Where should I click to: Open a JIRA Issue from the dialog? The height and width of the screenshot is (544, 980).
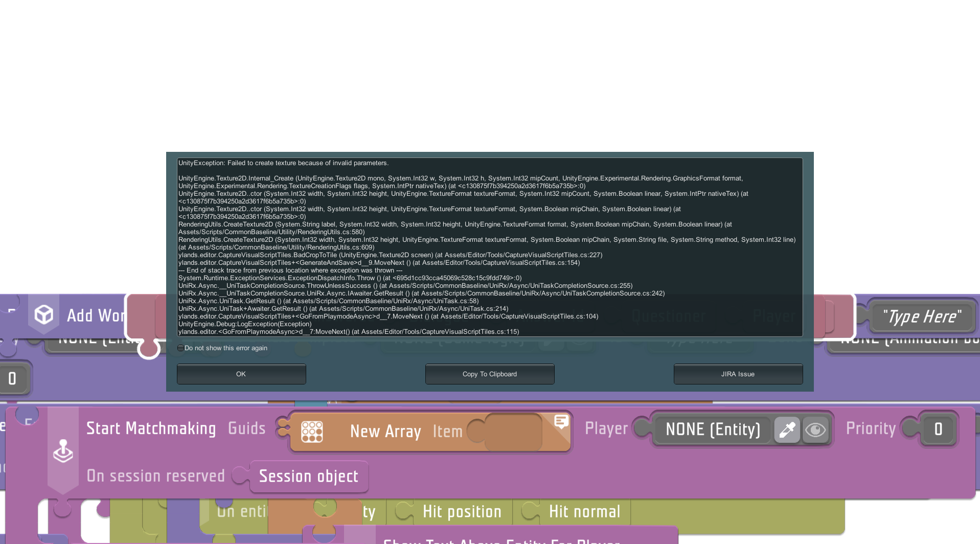click(738, 374)
